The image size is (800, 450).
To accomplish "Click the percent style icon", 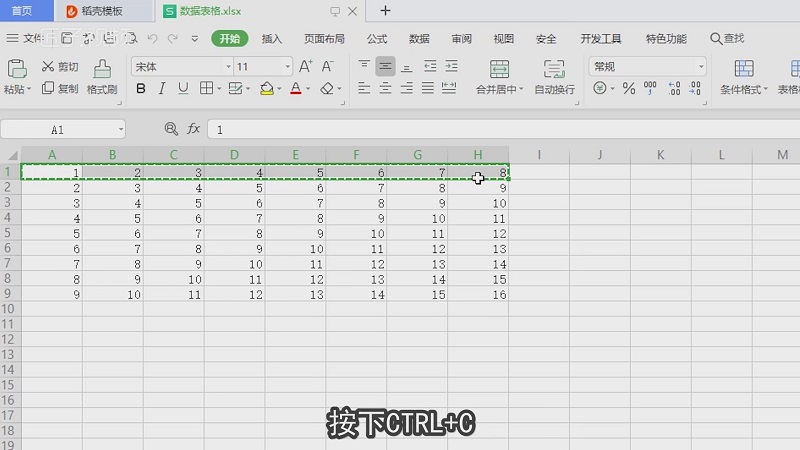I will [x=629, y=89].
